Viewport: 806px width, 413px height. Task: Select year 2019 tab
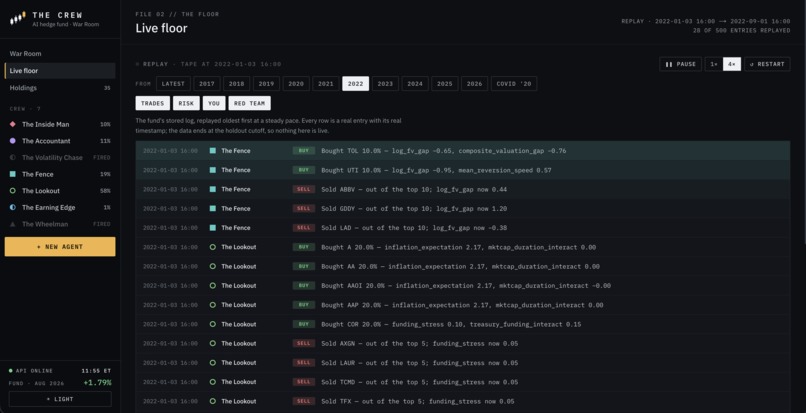[266, 84]
